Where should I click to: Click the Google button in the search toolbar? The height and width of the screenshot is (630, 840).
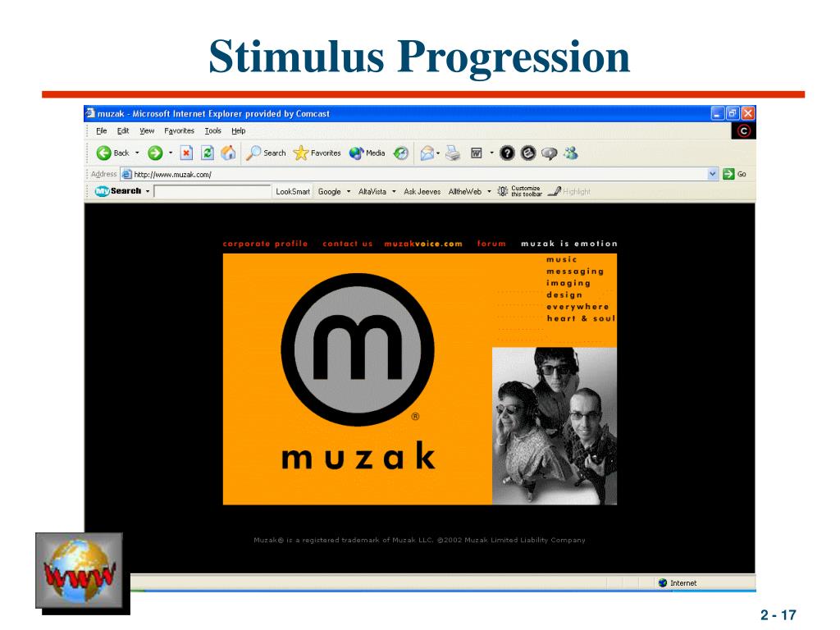[x=330, y=192]
